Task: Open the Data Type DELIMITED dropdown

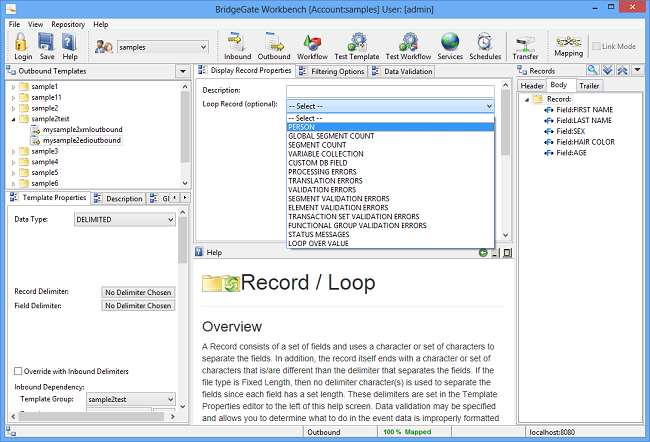Action: coord(170,219)
